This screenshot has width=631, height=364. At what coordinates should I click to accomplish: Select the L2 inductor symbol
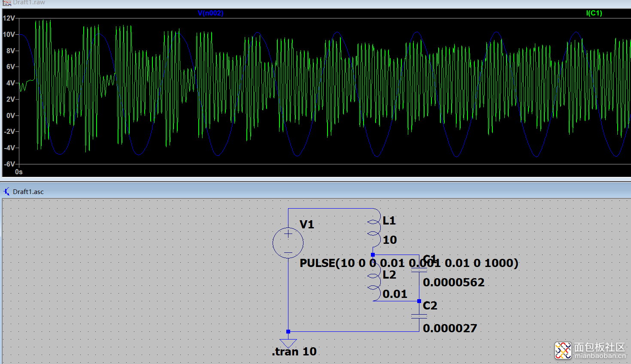374,281
